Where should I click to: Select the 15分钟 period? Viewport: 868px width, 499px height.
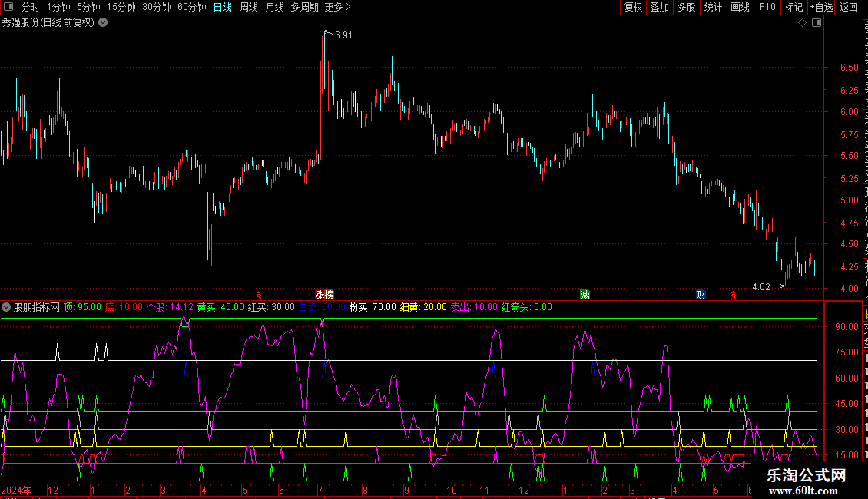[121, 7]
